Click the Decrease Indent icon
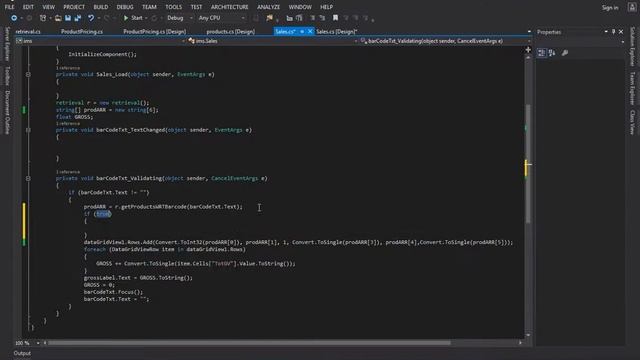Viewport: 640px width, 360px height. click(x=289, y=18)
